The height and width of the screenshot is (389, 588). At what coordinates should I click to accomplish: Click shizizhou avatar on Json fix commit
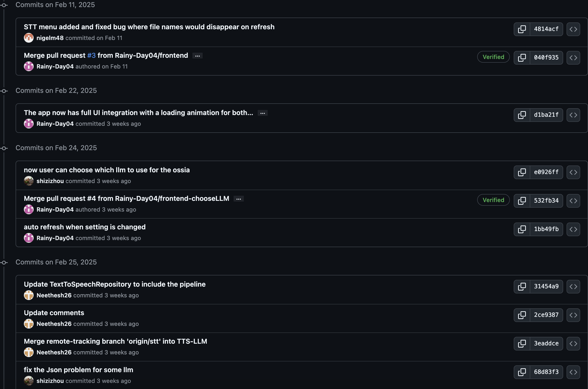pyautogui.click(x=29, y=381)
